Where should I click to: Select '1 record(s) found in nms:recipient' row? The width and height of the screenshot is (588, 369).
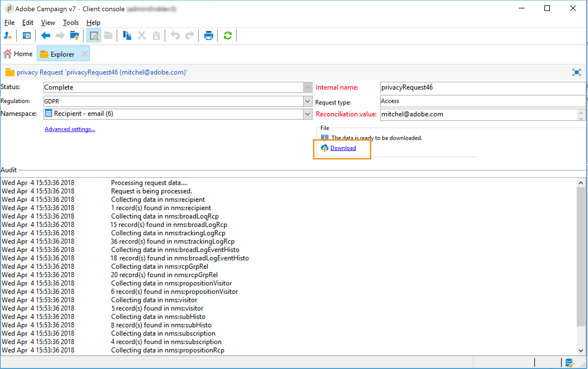coord(288,208)
